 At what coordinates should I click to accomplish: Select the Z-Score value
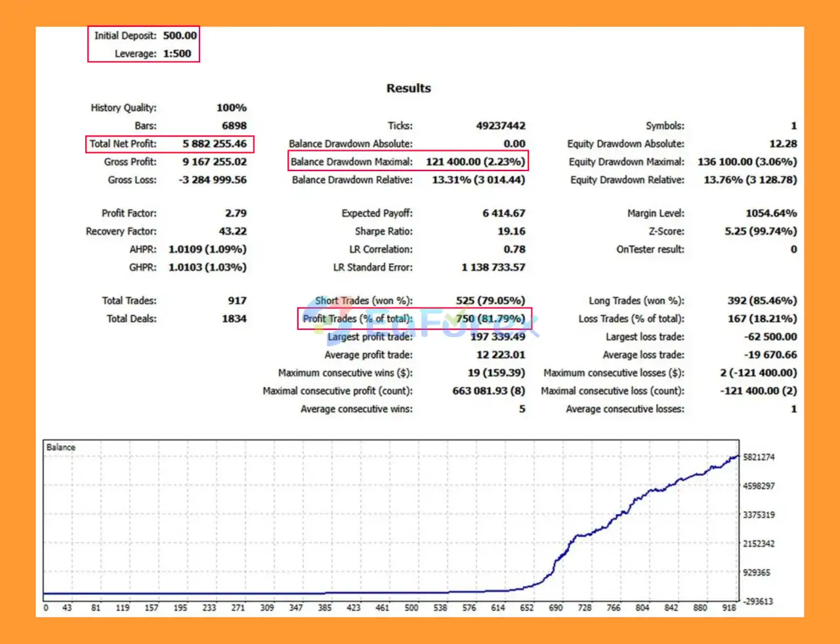tap(761, 231)
